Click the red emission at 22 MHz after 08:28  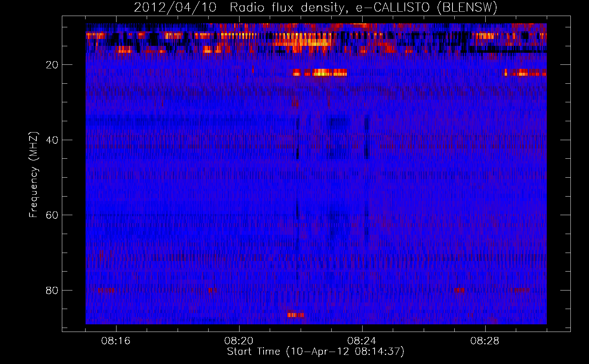tap(525, 72)
